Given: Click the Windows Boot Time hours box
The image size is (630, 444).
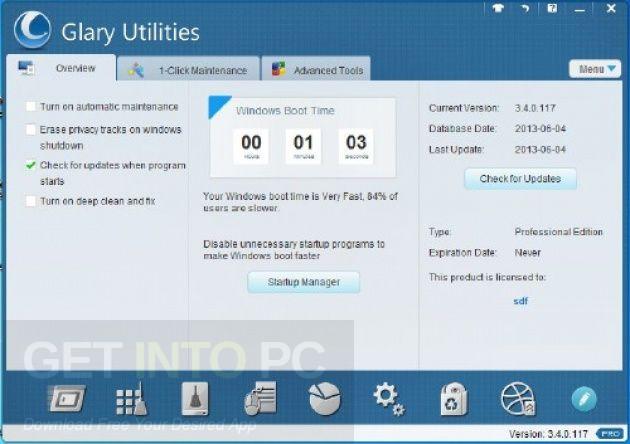Looking at the screenshot, I should click(251, 146).
